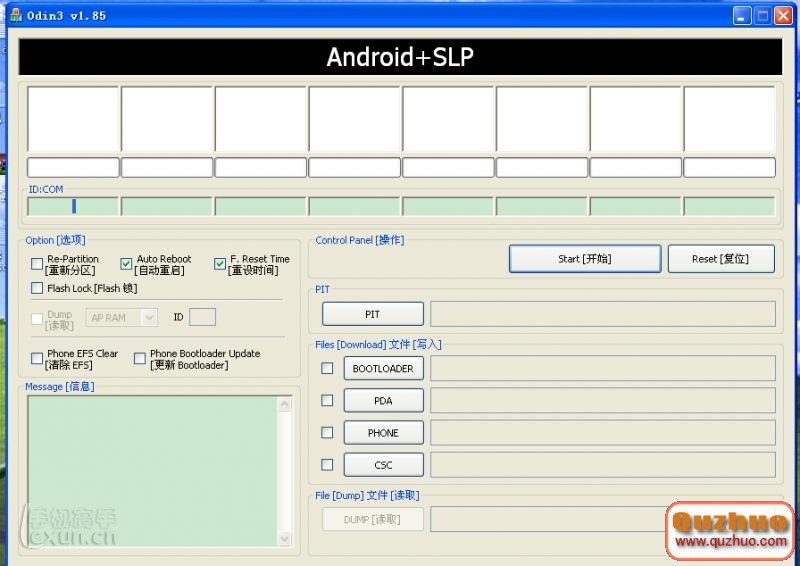Click the Message log scroll down arrow
Screen dimensions: 800x566
[x=285, y=538]
